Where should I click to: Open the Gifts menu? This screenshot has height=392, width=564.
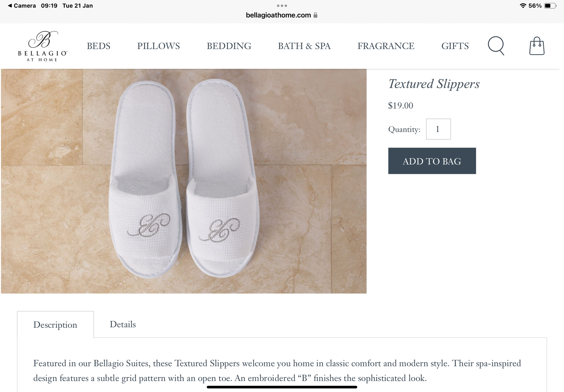(x=455, y=46)
